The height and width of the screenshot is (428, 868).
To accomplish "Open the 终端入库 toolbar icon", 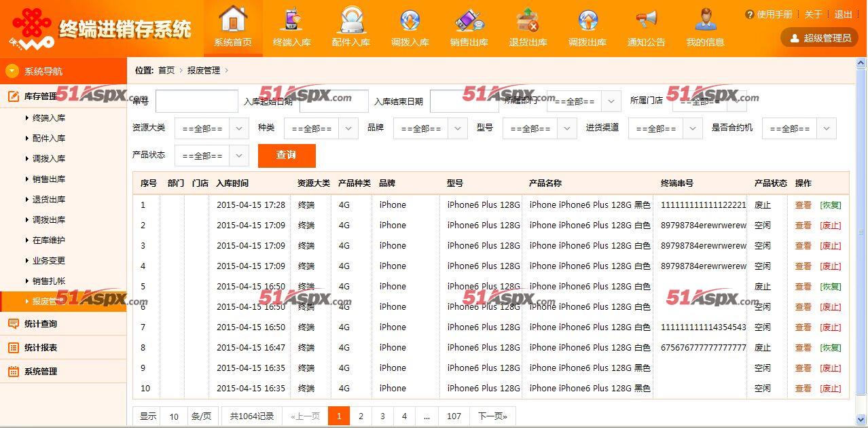I will 292,28.
